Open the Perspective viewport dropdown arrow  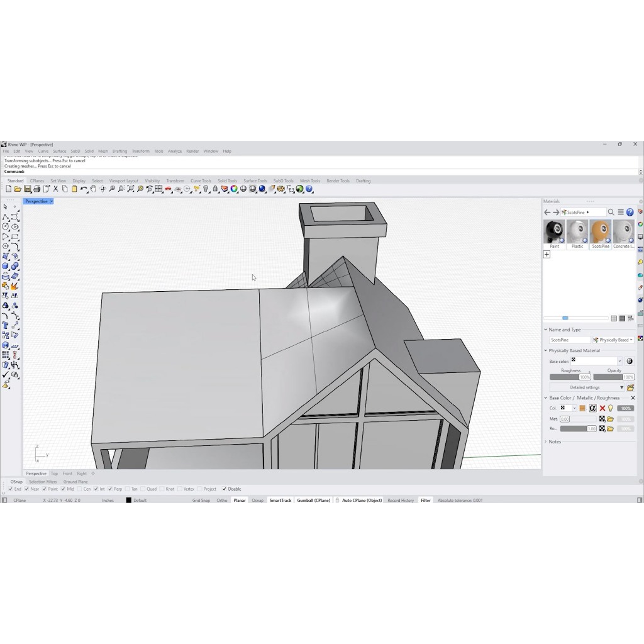tap(52, 201)
